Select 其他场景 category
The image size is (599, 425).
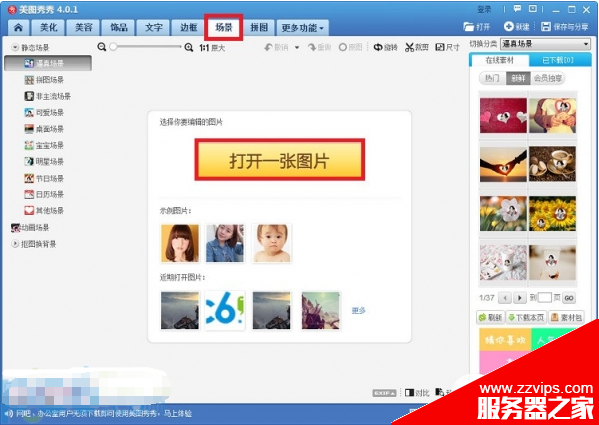pyautogui.click(x=44, y=210)
